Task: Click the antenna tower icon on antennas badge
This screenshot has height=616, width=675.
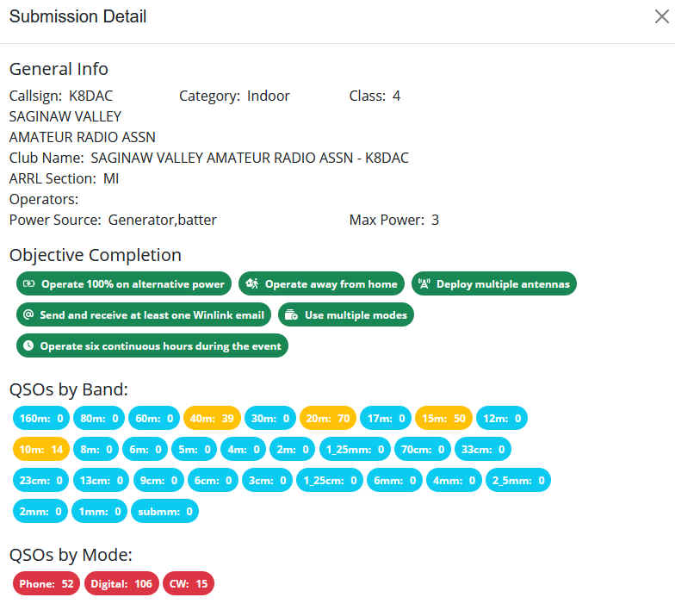Action: [x=424, y=283]
